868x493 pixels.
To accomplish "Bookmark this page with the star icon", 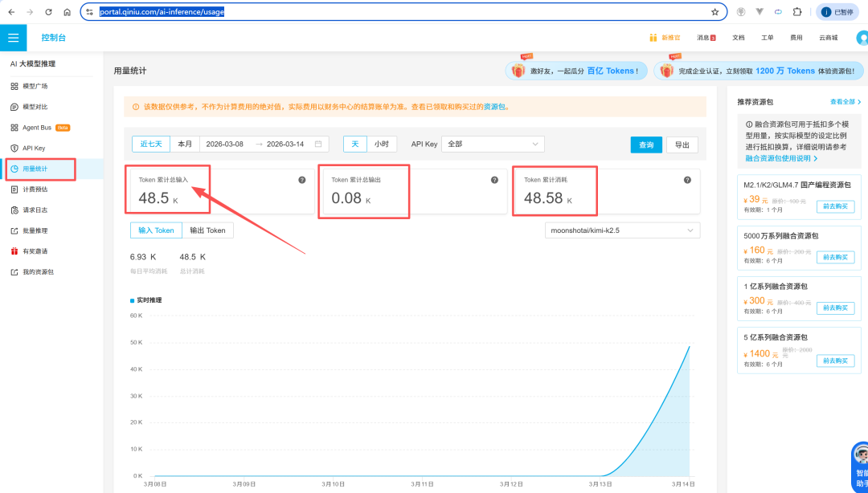I will (714, 12).
